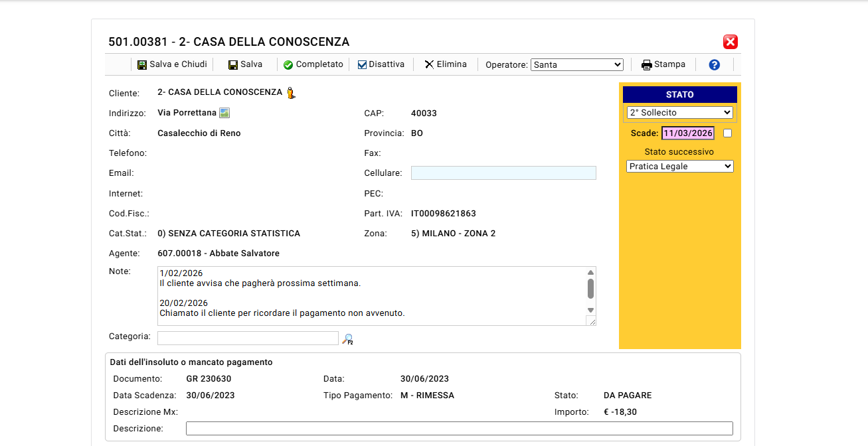Open the map icon beside Via Porrettana

coord(223,112)
